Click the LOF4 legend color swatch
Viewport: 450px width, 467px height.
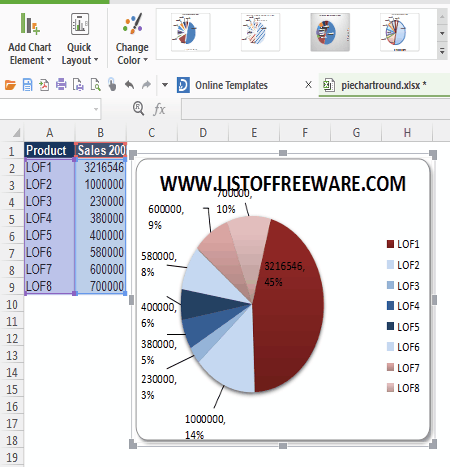(390, 306)
